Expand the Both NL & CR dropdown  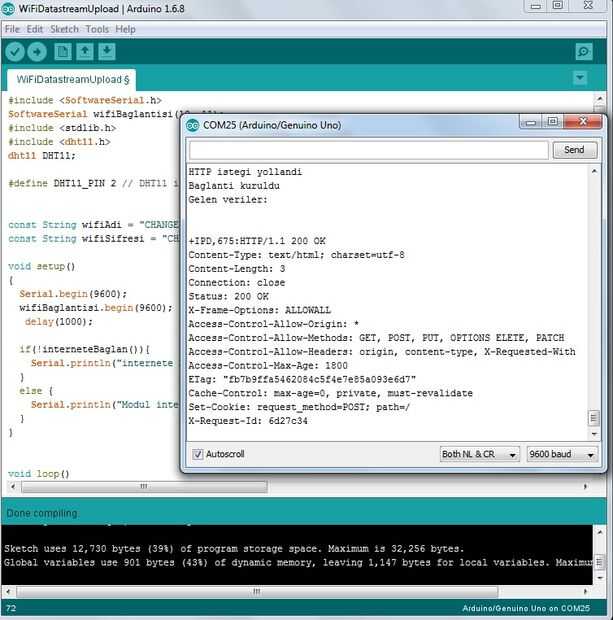[480, 454]
